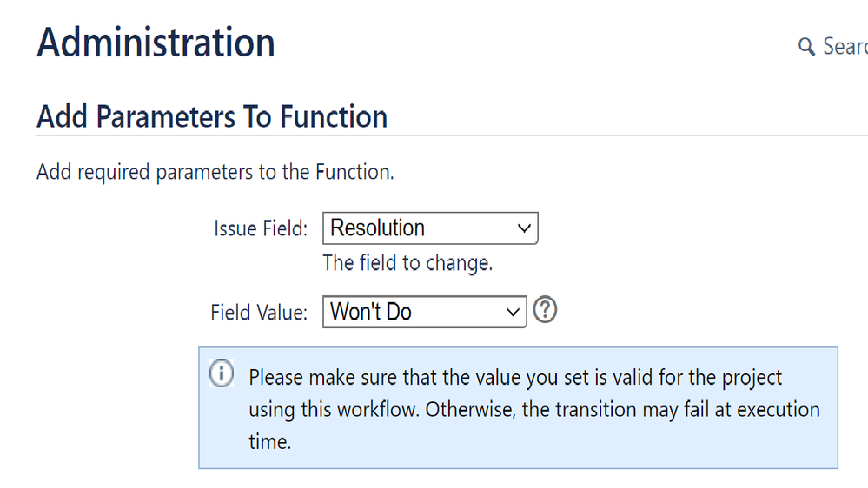
Task: Expand the Won't Do chevron arrow
Action: (x=513, y=313)
